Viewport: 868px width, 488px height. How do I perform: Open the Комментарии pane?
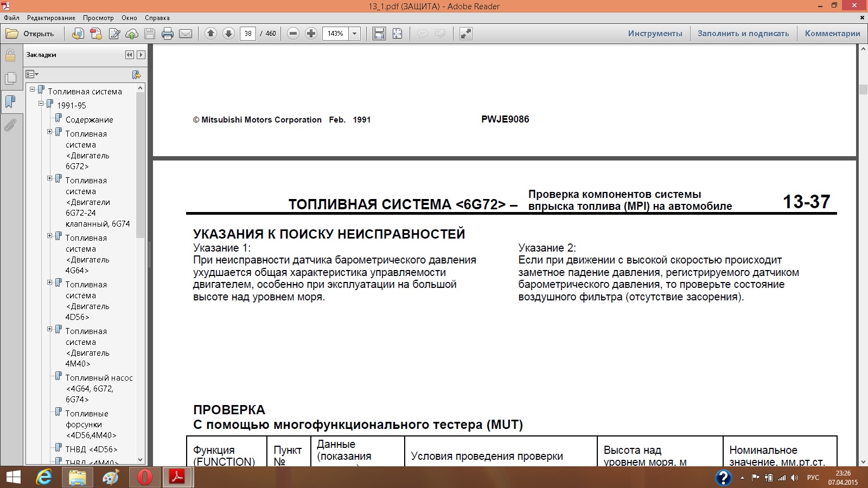coord(832,34)
